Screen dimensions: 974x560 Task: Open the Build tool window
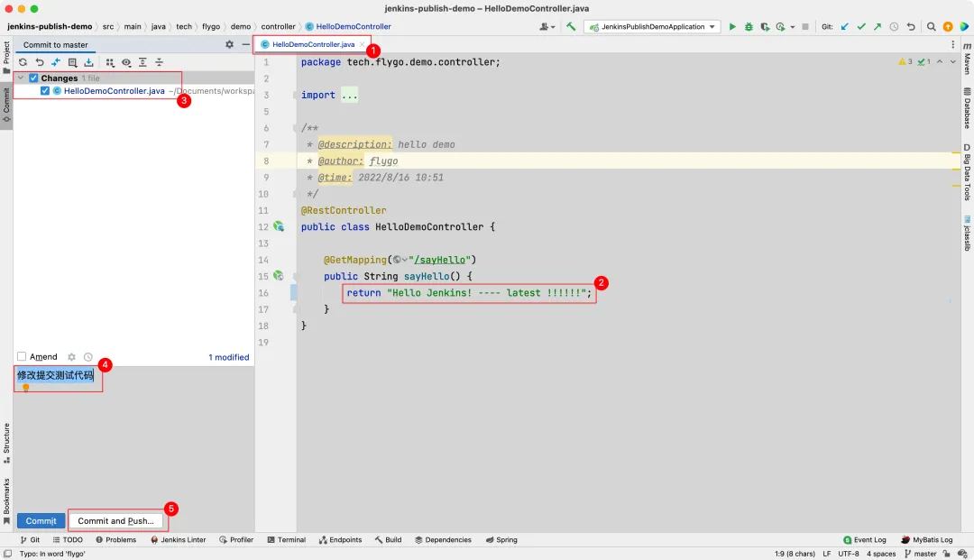point(388,539)
